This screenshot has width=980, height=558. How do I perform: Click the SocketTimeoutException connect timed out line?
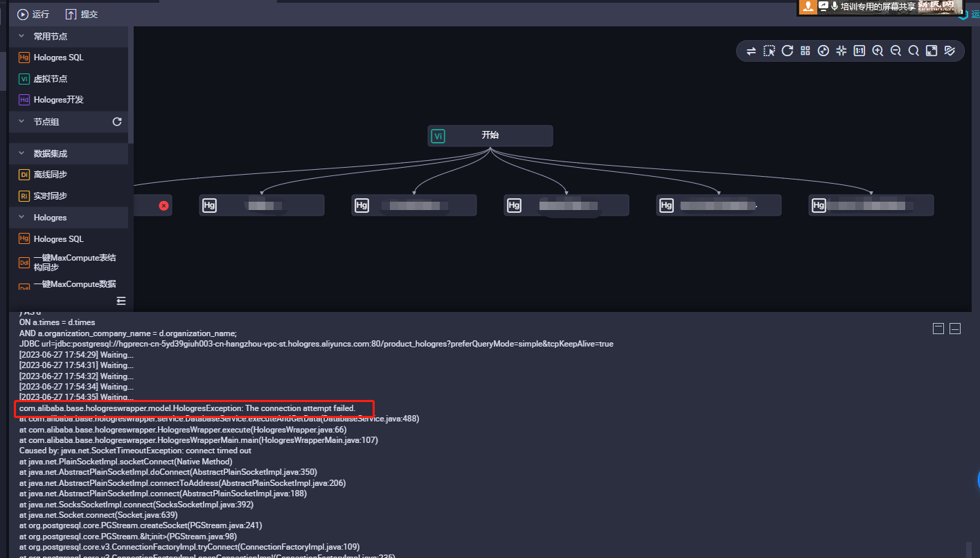click(x=135, y=451)
